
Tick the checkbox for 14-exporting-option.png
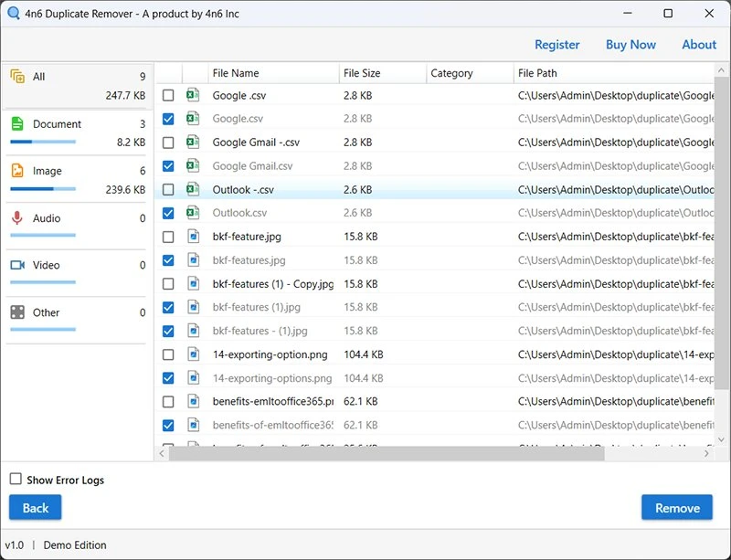pyautogui.click(x=167, y=354)
